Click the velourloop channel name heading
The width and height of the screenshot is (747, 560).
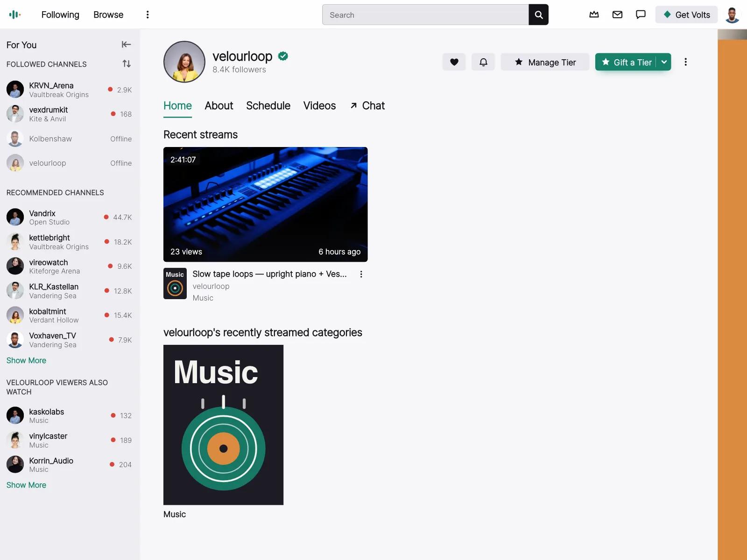coord(242,56)
